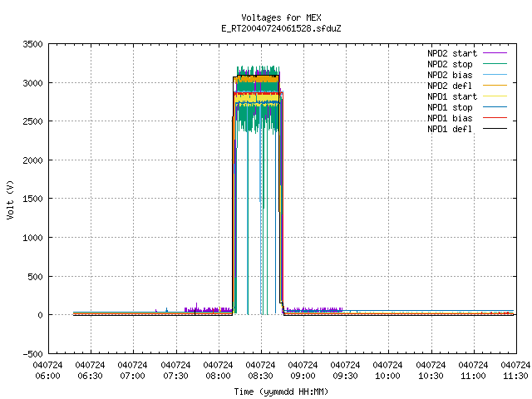Click the red NPD1 bias legend line
532x399 pixels.
[495, 118]
